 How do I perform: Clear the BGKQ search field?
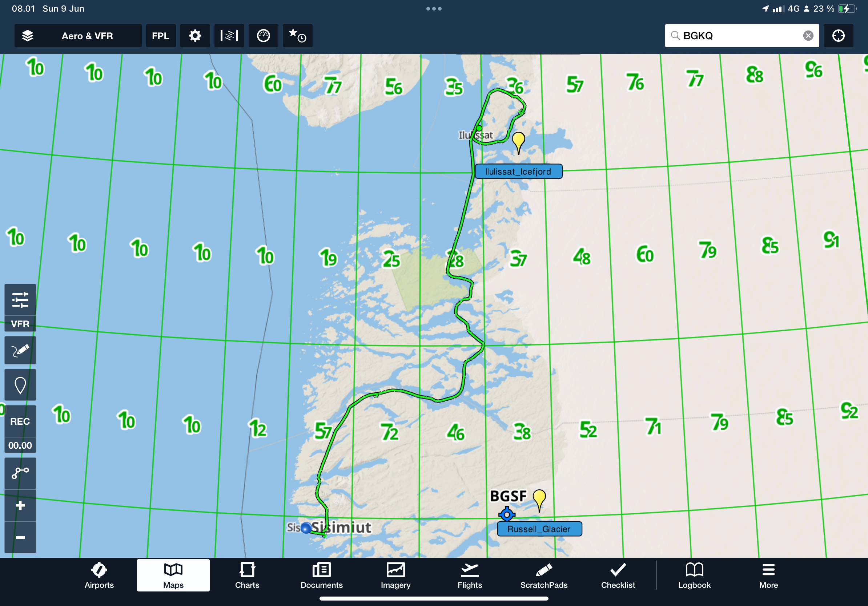tap(808, 36)
